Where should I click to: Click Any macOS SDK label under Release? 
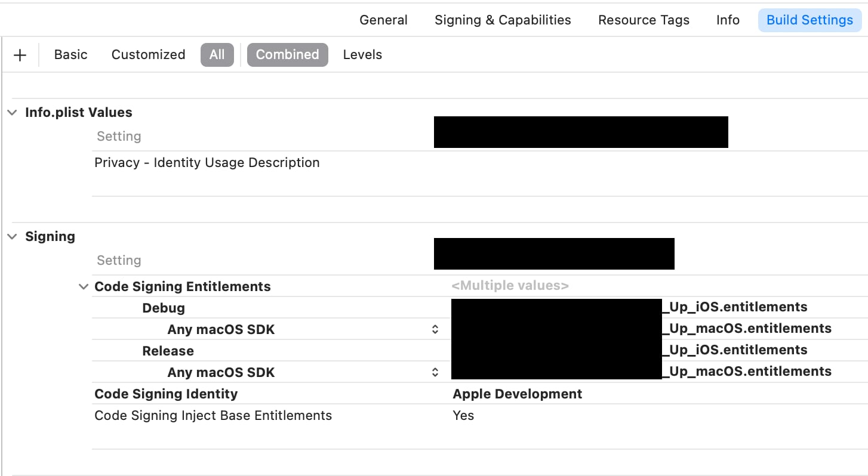[221, 373]
